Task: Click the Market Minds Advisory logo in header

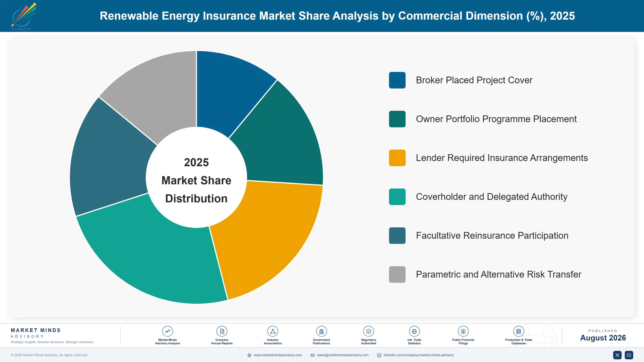Action: 23,16
